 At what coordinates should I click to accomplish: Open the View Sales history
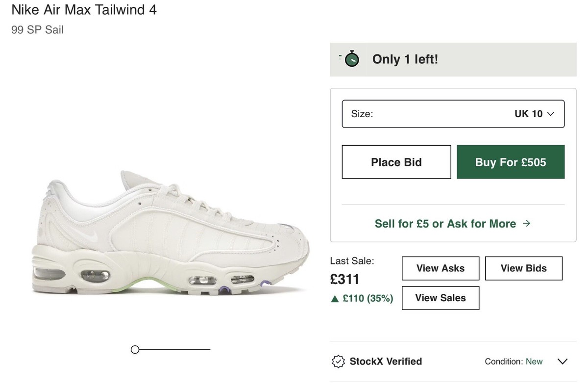(x=441, y=298)
